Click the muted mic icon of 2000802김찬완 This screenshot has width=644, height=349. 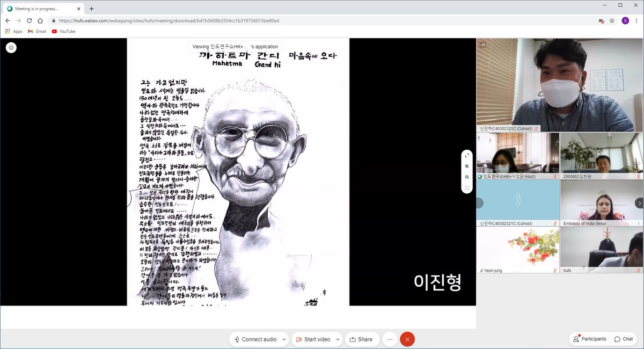(638, 176)
